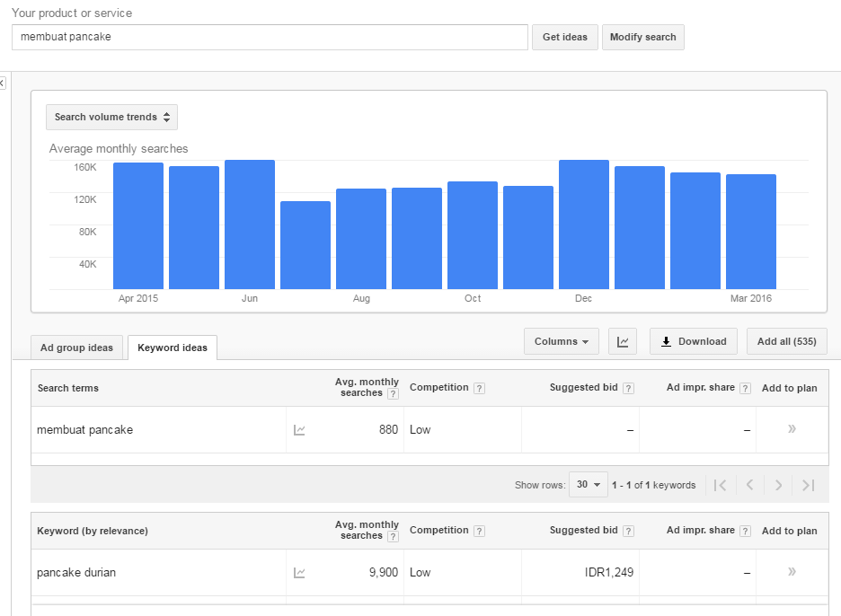This screenshot has width=841, height=616.
Task: Open help for Avg. monthly searches in Keyword table
Action: pos(394,537)
